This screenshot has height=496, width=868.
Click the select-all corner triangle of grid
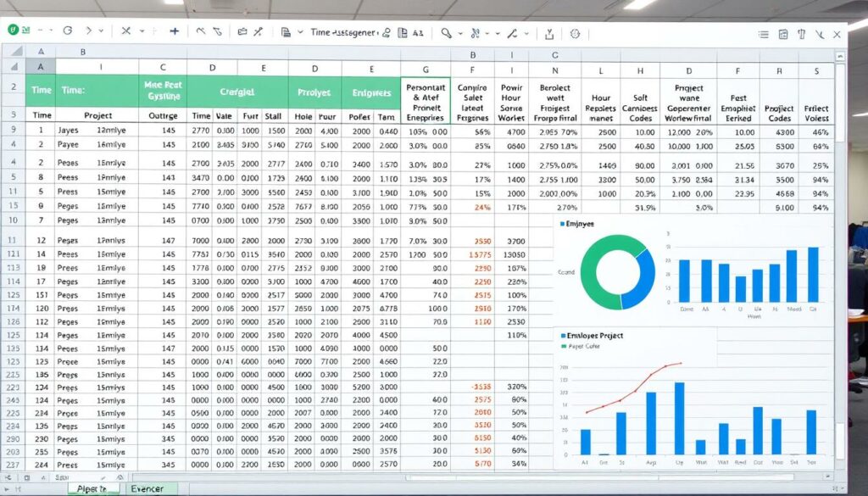tap(15, 52)
